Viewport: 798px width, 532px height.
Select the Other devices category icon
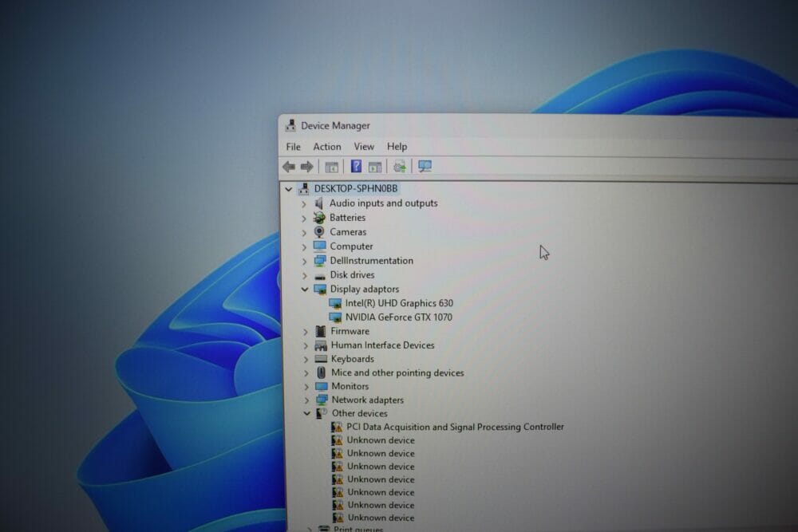[322, 413]
